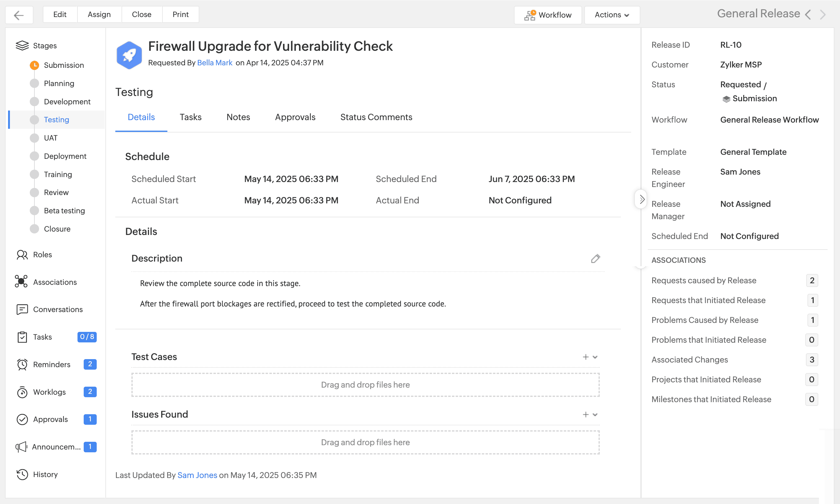Open the Announcements megaphone icon
The width and height of the screenshot is (840, 504).
(21, 447)
